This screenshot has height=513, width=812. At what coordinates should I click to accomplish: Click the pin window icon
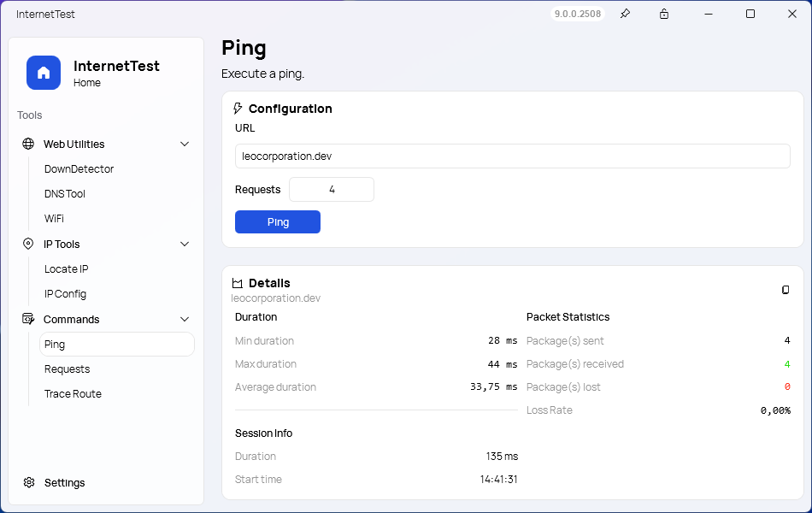pyautogui.click(x=625, y=14)
